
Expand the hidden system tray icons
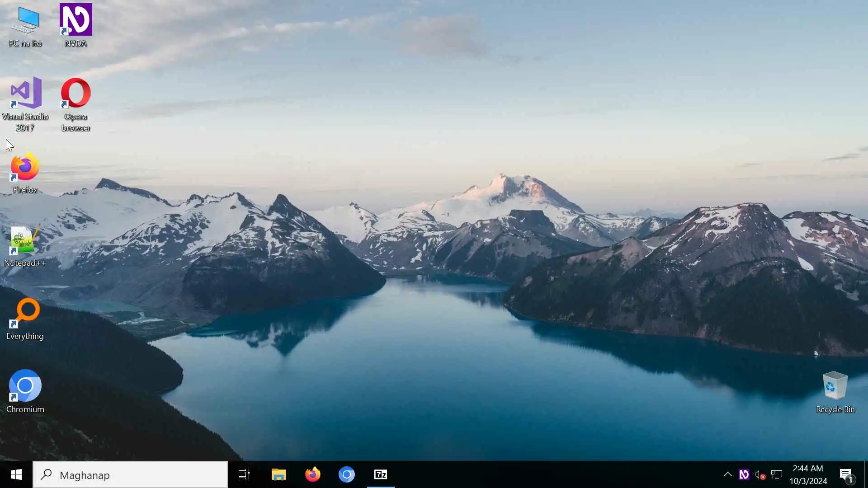coord(727,474)
